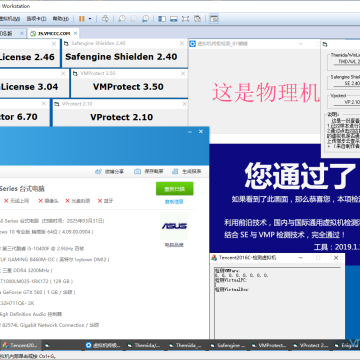Open the 虚拟机(M) menu
The image size is (360, 360).
click(10, 19)
